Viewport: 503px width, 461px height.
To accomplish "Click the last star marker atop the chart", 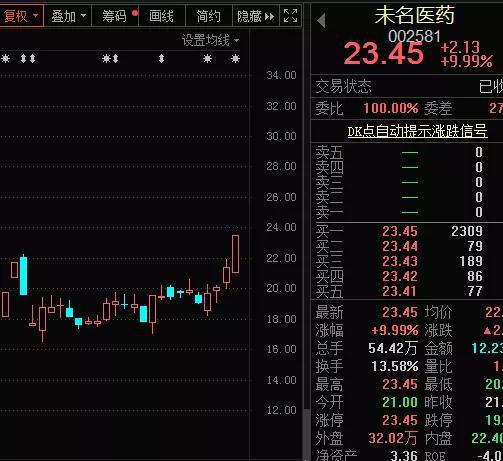I will (235, 59).
